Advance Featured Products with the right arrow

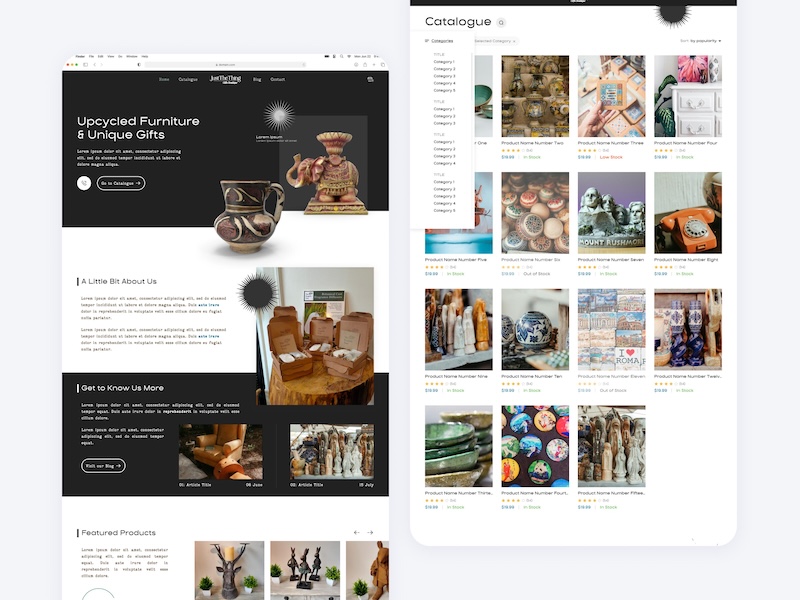tap(370, 533)
